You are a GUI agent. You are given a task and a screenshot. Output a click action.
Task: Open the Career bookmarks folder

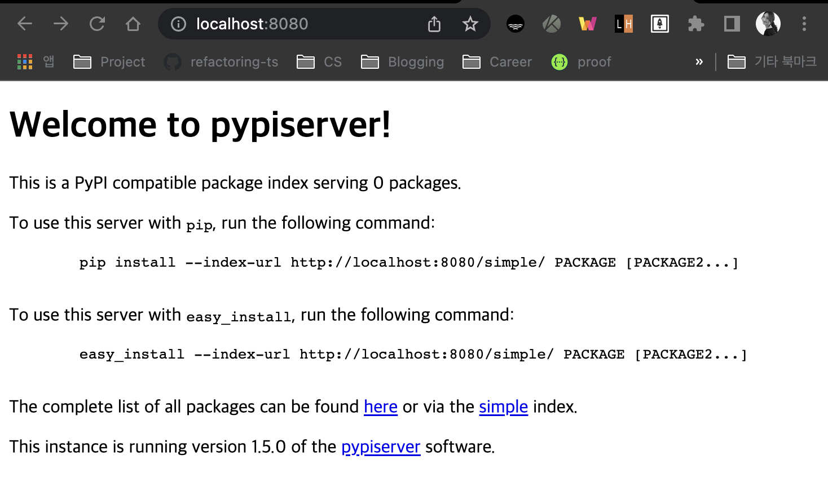[x=497, y=62]
